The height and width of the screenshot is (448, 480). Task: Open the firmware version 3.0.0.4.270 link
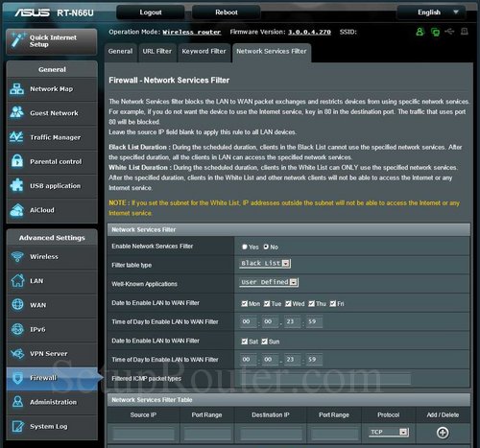point(309,32)
